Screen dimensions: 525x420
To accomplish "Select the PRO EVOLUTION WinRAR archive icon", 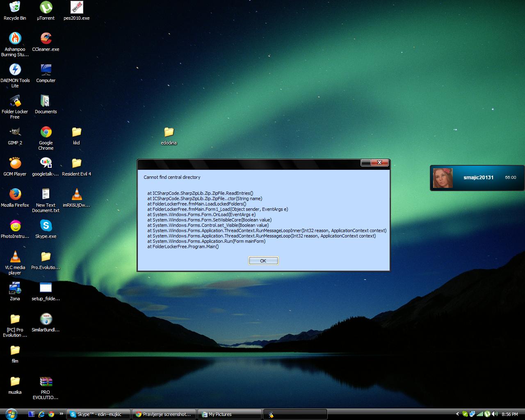I will click(x=46, y=388).
